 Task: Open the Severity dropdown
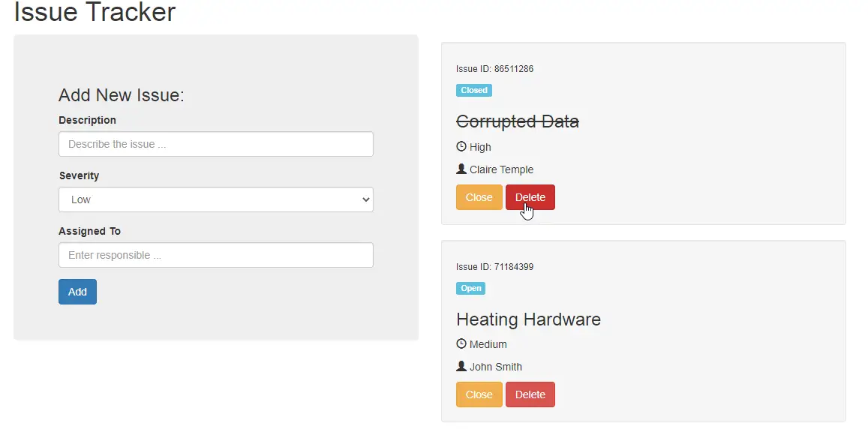(216, 199)
